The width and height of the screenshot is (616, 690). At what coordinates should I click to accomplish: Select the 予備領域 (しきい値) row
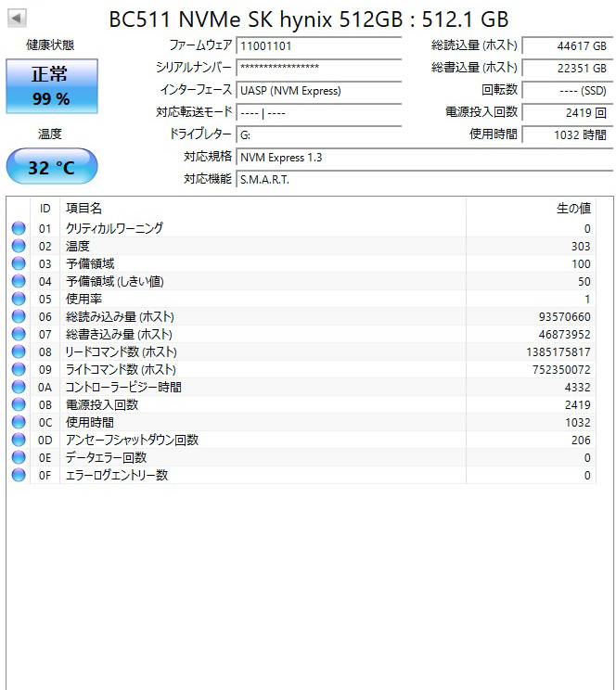(x=306, y=281)
